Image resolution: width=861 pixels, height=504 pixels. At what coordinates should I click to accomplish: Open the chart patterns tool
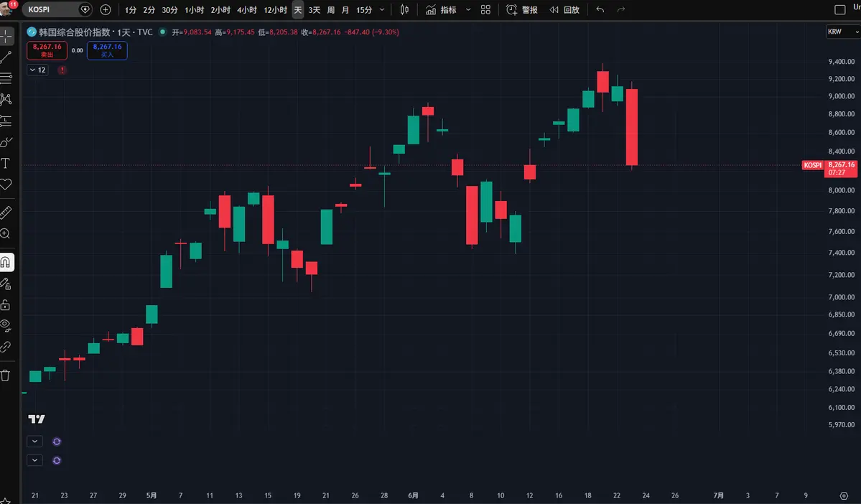pyautogui.click(x=6, y=99)
